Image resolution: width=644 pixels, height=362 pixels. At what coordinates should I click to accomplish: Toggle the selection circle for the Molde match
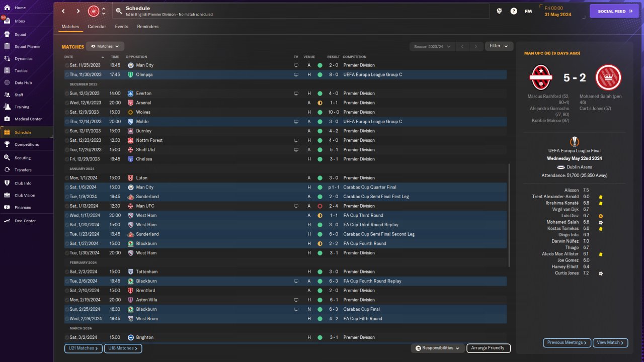coord(67,122)
